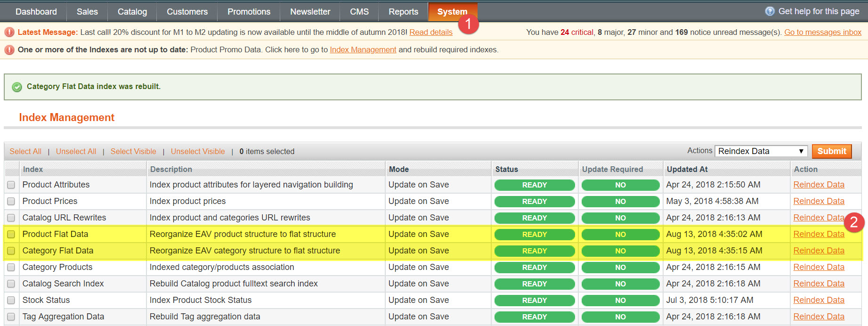Click the red number 2 annotation badge
Image resolution: width=868 pixels, height=326 pixels.
(x=854, y=222)
